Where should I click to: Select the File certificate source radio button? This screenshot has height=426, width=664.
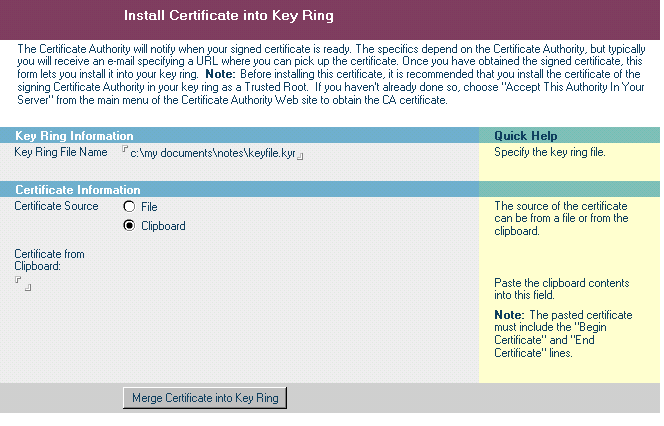coord(129,207)
